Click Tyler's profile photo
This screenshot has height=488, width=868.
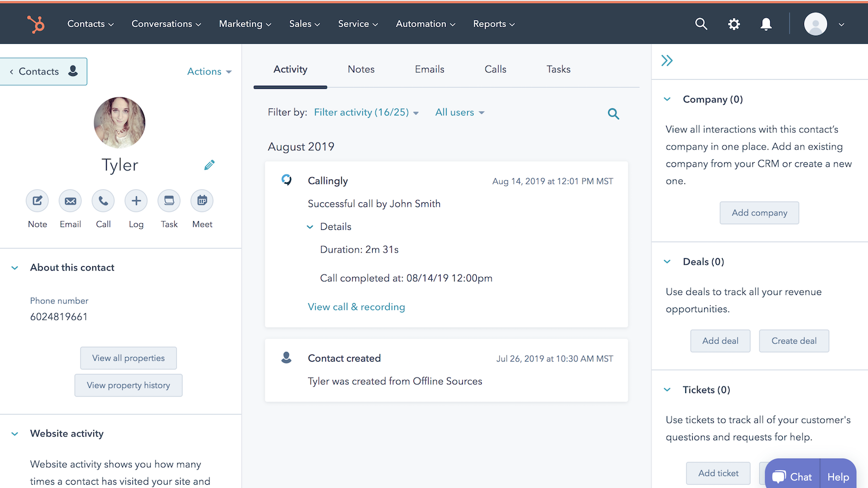point(119,123)
